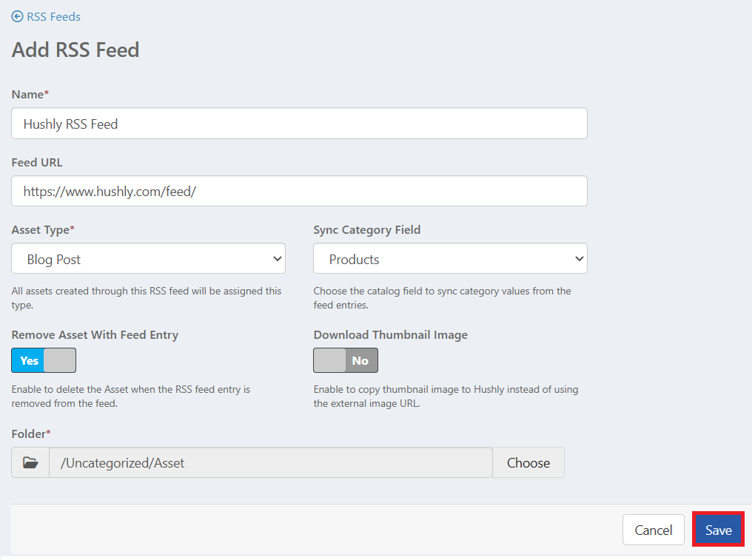Click the Asset Type chevron arrow

(278, 259)
